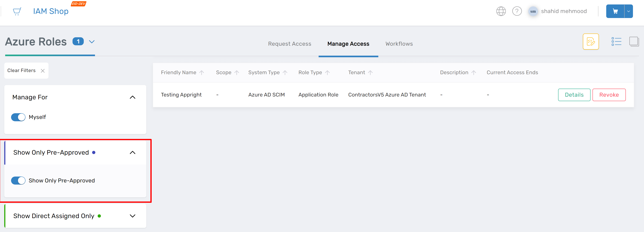Switch to list view icon
Viewport: 644px width, 232px height.
pyautogui.click(x=617, y=41)
